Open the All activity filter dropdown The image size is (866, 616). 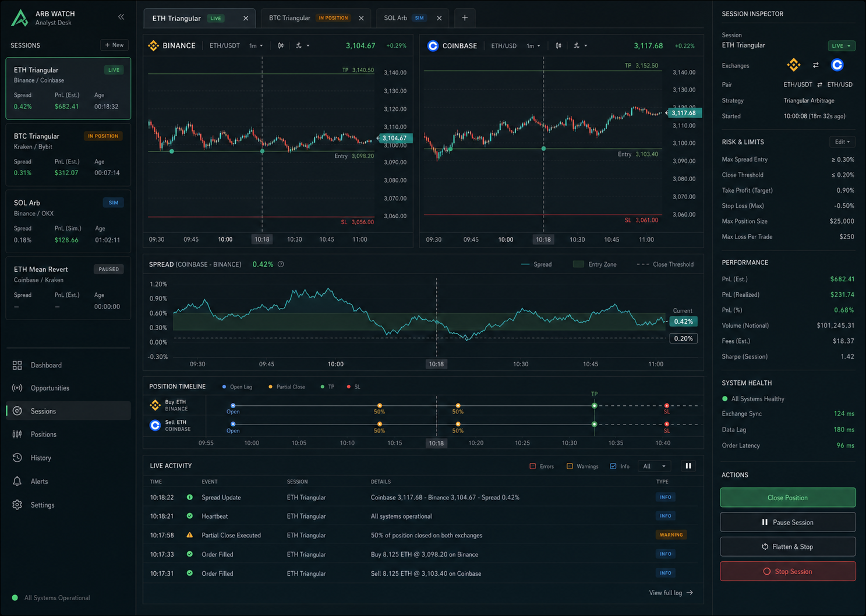(x=654, y=466)
